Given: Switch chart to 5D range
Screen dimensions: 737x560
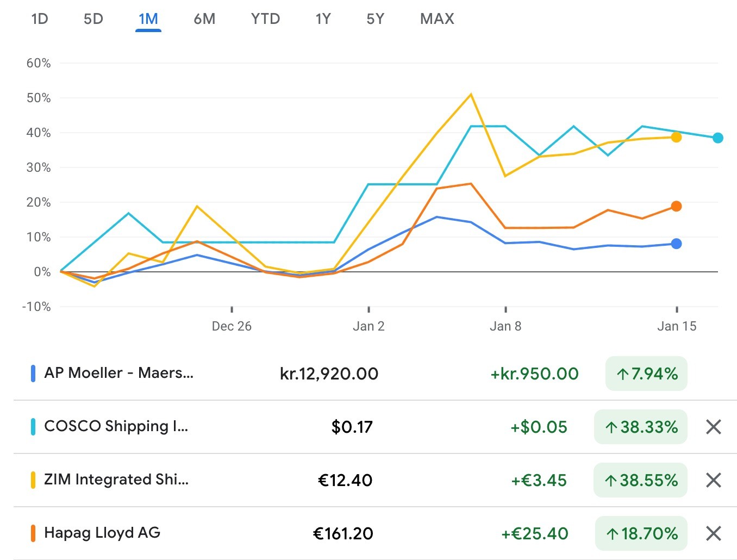Looking at the screenshot, I should (x=93, y=19).
